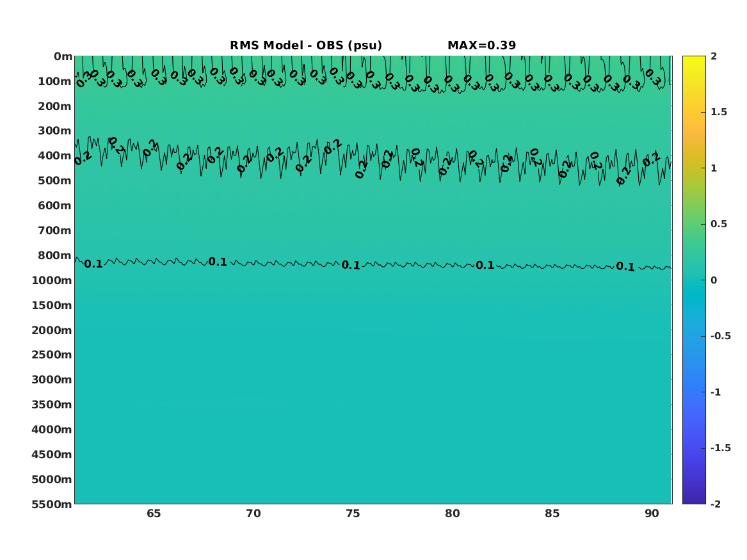Click the leftmost 0.1 contour label
Viewport: 747px width, 560px height.
point(93,264)
